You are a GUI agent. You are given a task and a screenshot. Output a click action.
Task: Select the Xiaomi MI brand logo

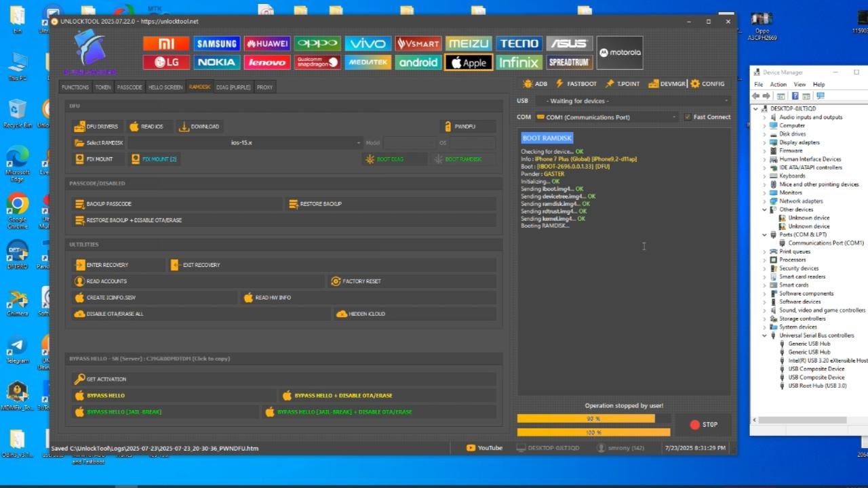[166, 43]
